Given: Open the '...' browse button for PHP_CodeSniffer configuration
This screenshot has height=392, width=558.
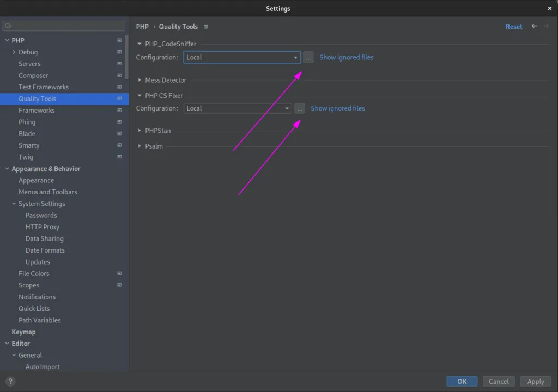Looking at the screenshot, I should [x=308, y=57].
